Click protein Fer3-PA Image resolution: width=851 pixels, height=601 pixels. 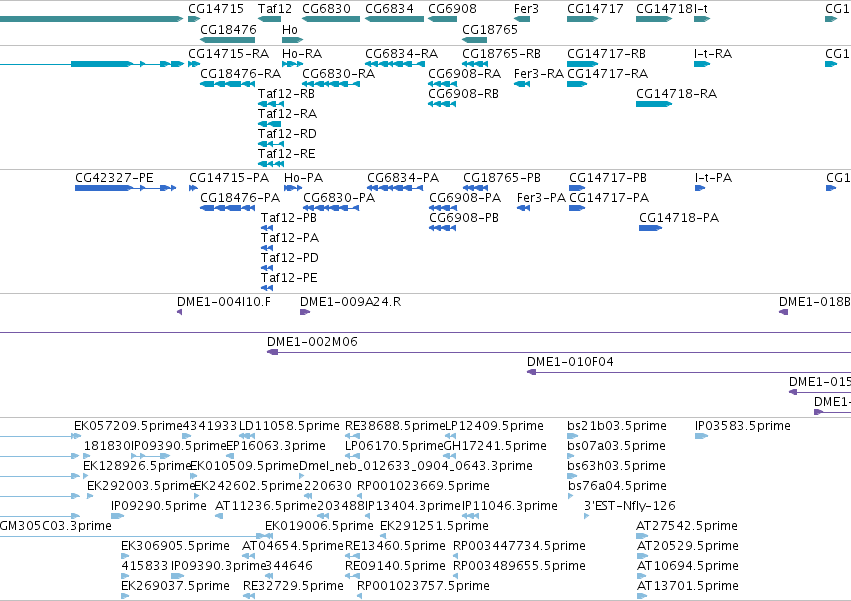coord(542,198)
